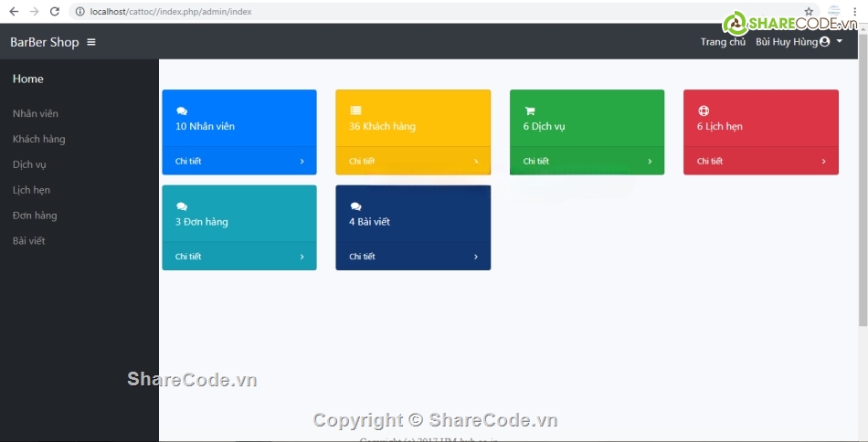Screen dimensions: 868x442
Task: Open the Đơn hàng card chevron arrow
Action: [x=302, y=257]
